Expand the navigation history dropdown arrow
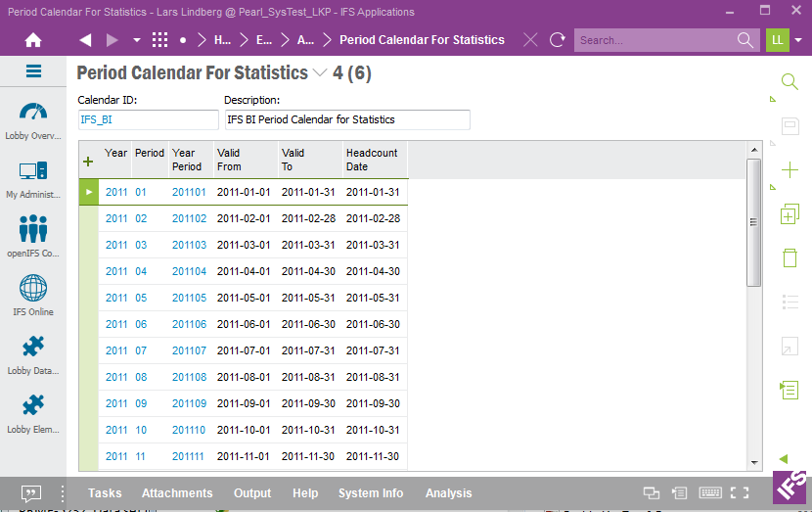The height and width of the screenshot is (512, 812). pyautogui.click(x=137, y=40)
